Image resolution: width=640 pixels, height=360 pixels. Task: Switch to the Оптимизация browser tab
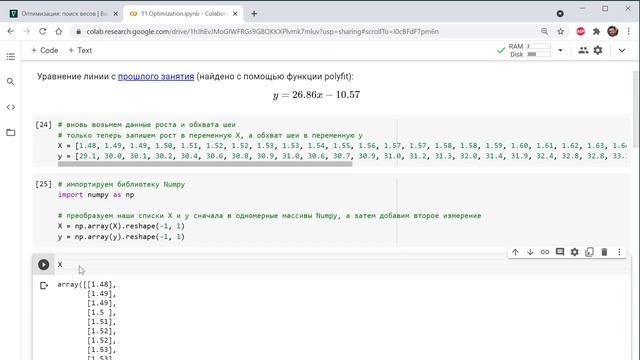tap(64, 13)
